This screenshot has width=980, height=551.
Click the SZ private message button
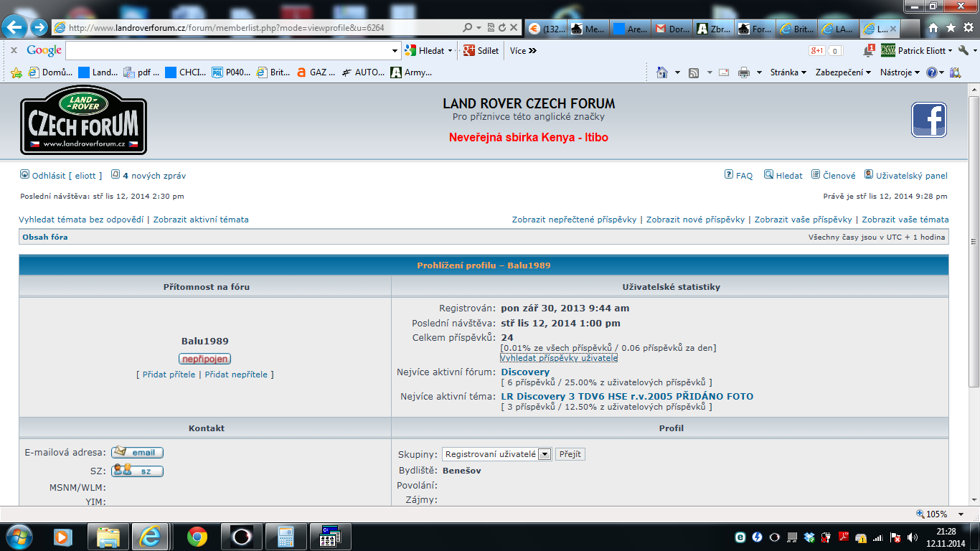tap(137, 471)
